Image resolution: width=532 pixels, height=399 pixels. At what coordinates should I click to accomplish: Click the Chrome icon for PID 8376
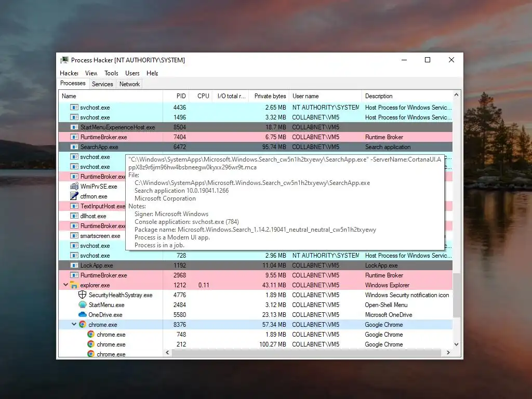[83, 324]
